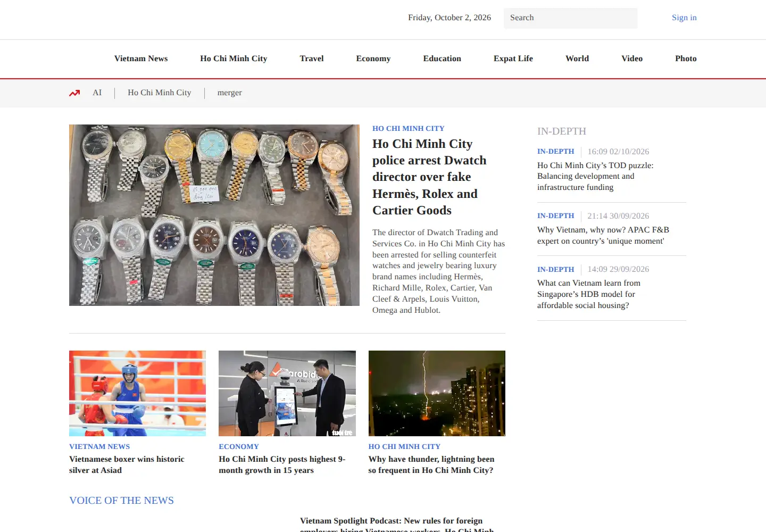
Task: Open the thunder and lightning headline
Action: (431, 464)
